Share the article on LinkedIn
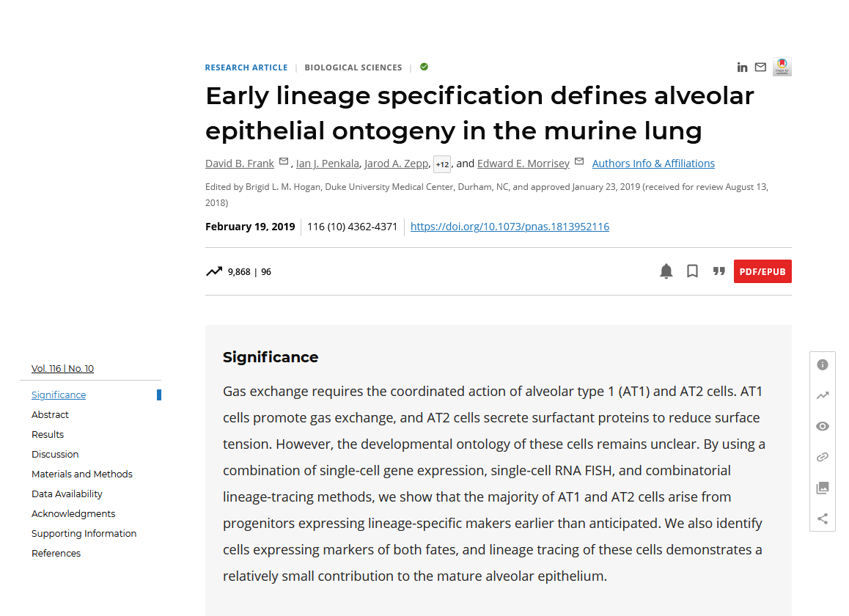The height and width of the screenshot is (616, 849). pyautogui.click(x=742, y=67)
